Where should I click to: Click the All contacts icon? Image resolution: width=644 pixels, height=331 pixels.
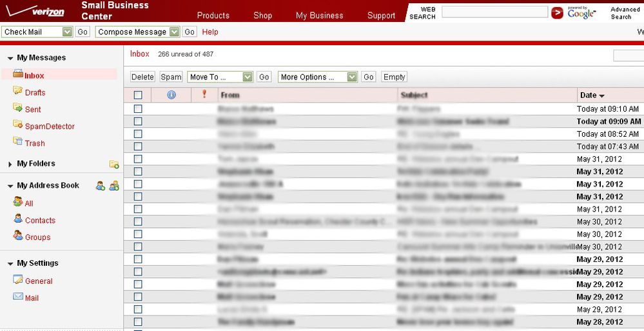tap(17, 201)
